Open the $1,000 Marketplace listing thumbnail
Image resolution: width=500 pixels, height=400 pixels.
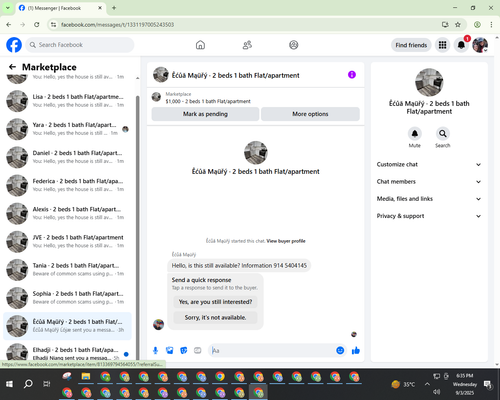(x=156, y=97)
